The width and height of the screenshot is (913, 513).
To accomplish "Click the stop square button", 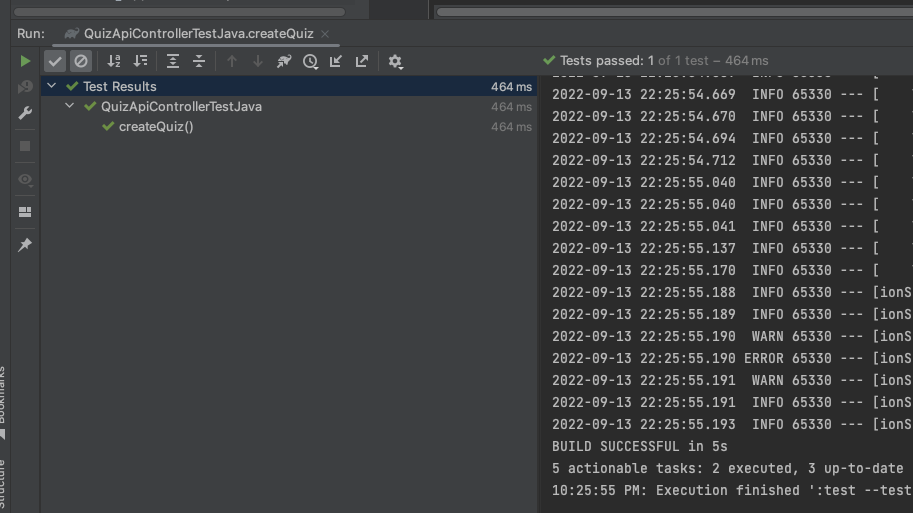I will [x=25, y=146].
